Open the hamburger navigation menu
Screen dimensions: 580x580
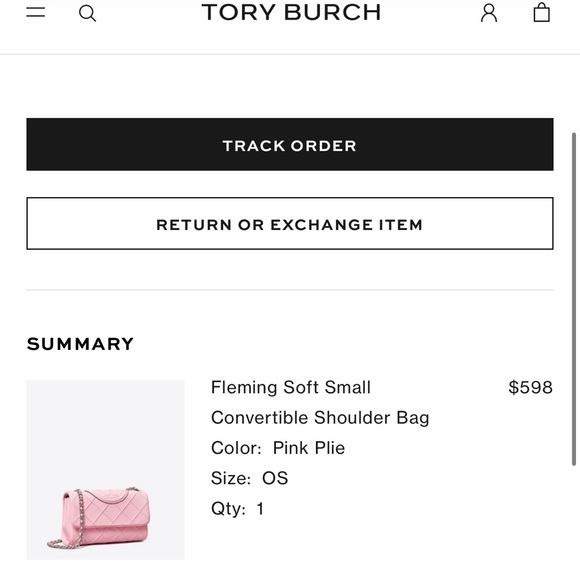click(36, 12)
